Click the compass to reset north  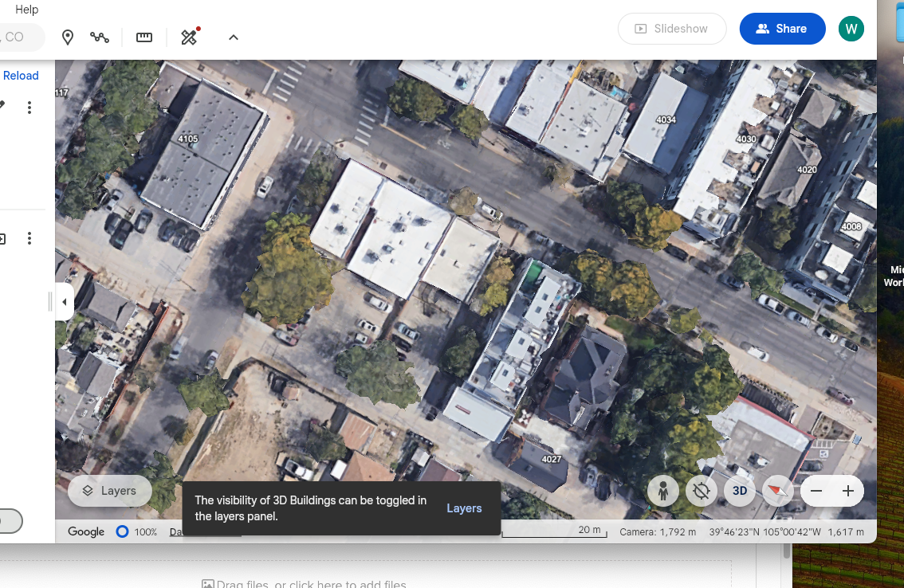(x=778, y=491)
